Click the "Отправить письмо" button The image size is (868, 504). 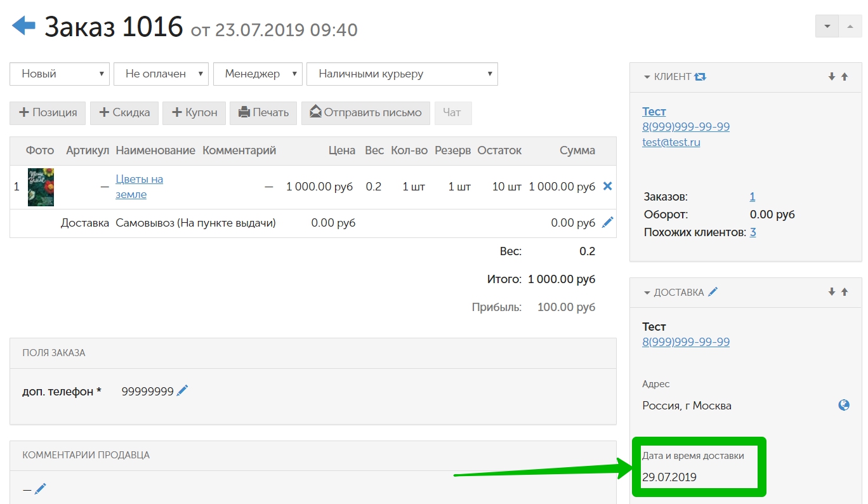[x=365, y=113]
